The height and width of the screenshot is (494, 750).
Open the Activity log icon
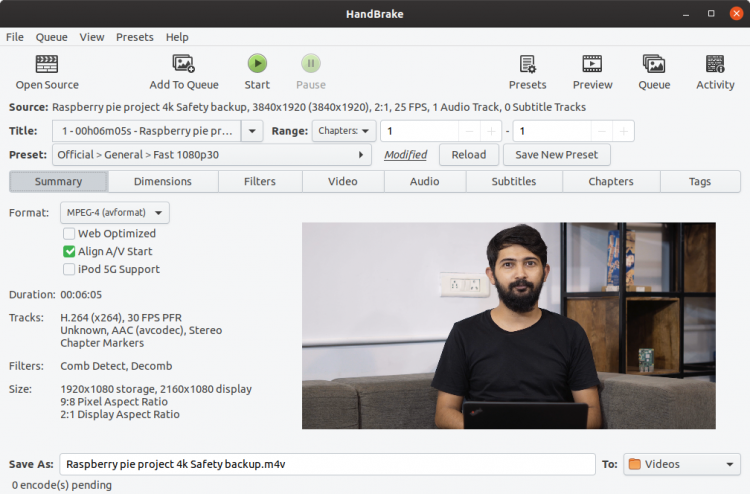[715, 64]
